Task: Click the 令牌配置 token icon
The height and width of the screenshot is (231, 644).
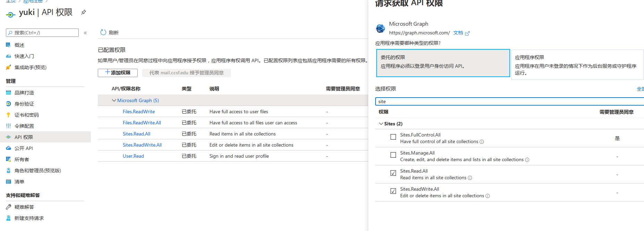Action: click(x=8, y=126)
